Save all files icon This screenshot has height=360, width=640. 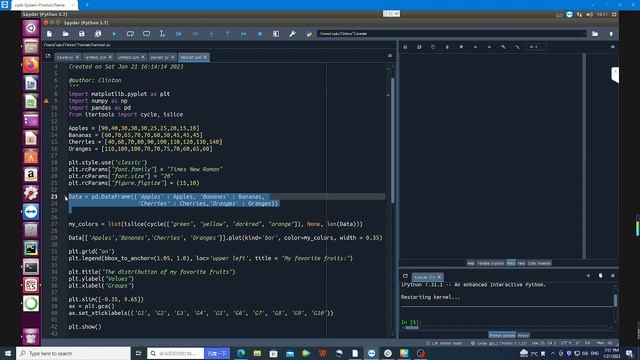point(98,34)
